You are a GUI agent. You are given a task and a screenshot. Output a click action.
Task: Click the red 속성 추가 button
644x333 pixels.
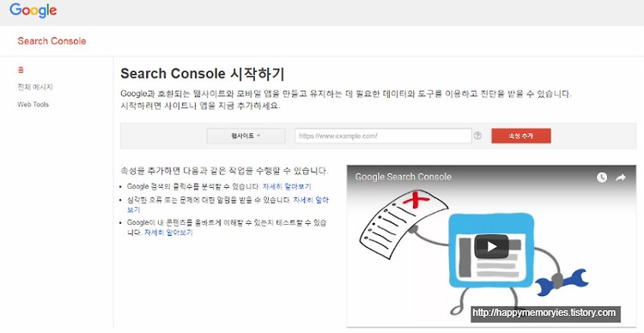pos(521,136)
